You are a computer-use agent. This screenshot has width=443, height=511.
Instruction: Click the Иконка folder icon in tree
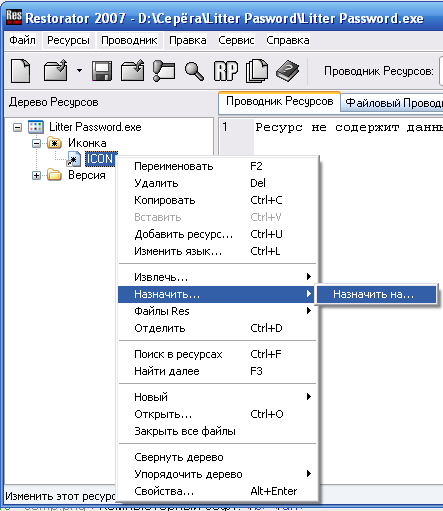pyautogui.click(x=54, y=143)
